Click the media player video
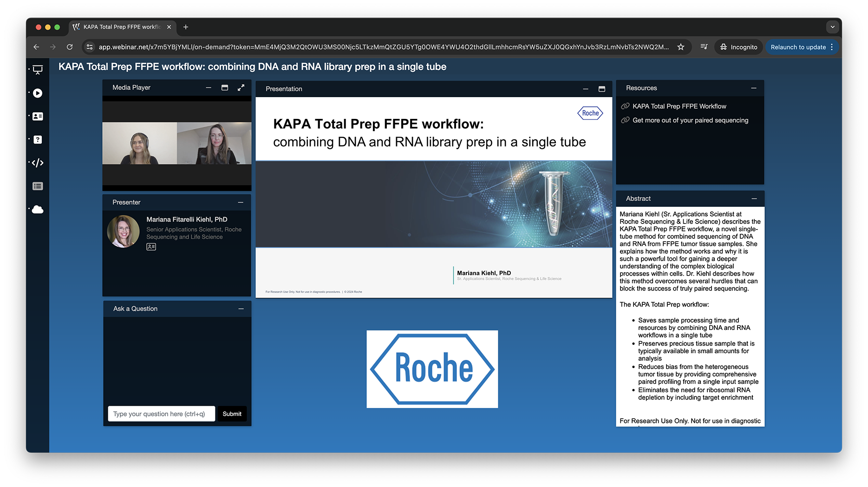This screenshot has width=868, height=487. coord(177,143)
